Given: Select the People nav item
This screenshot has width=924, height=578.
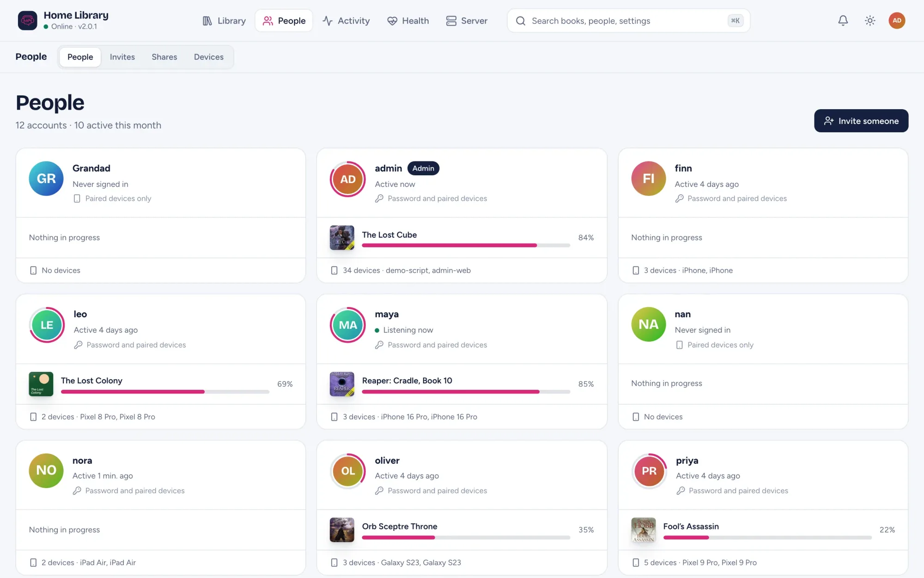Looking at the screenshot, I should (x=284, y=21).
